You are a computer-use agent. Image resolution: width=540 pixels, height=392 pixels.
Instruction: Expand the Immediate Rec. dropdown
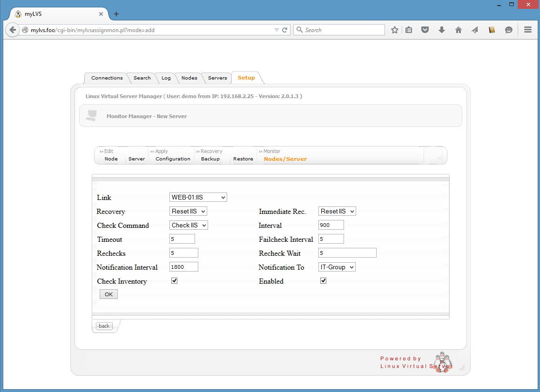tap(337, 211)
